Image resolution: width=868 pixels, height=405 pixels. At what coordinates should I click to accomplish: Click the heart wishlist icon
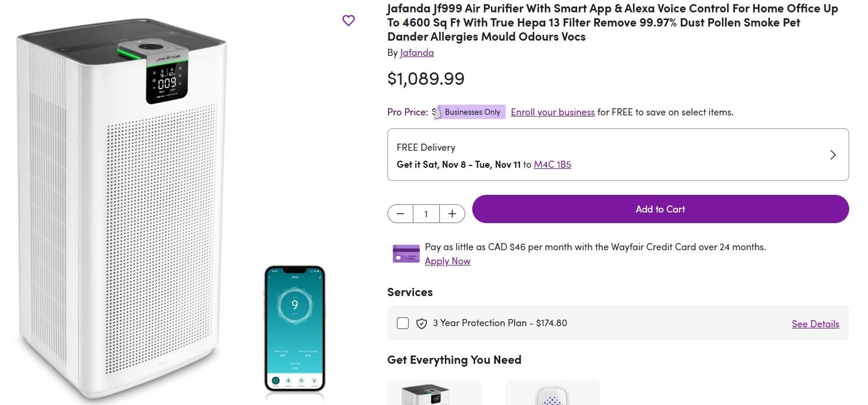coord(349,21)
